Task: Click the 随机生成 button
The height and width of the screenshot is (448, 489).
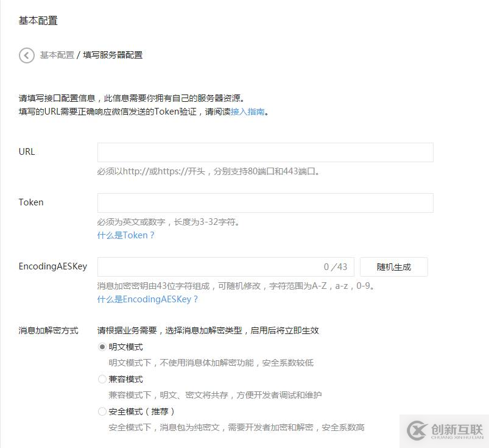Action: [x=393, y=266]
